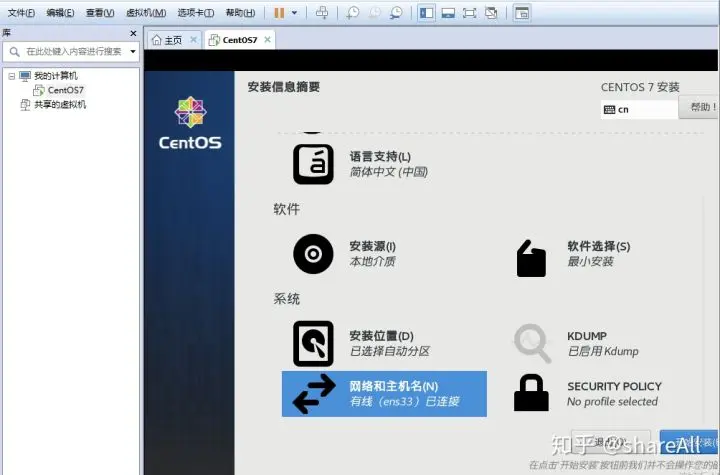Click the 退出(Q) quit button
This screenshot has height=475, width=720.
point(611,442)
